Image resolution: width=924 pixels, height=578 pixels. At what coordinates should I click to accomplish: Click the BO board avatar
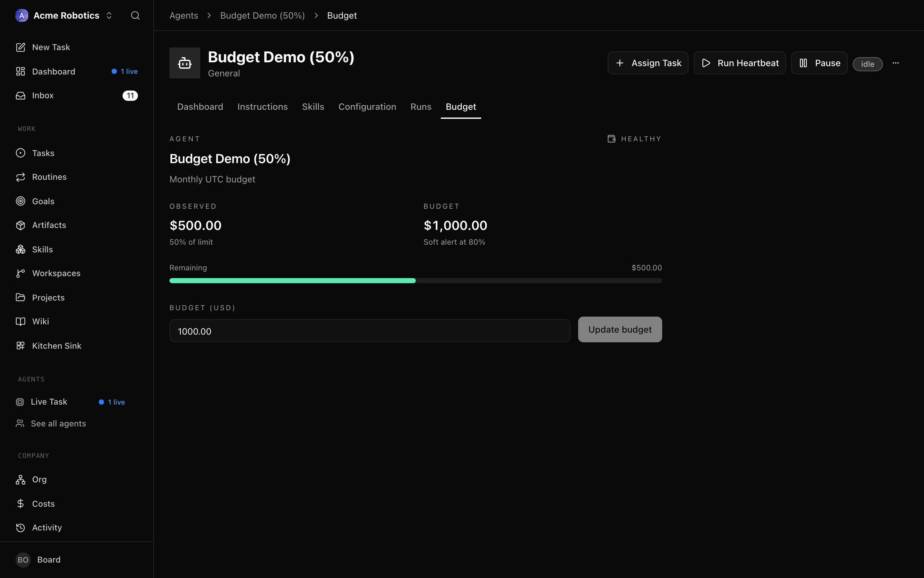tap(23, 560)
